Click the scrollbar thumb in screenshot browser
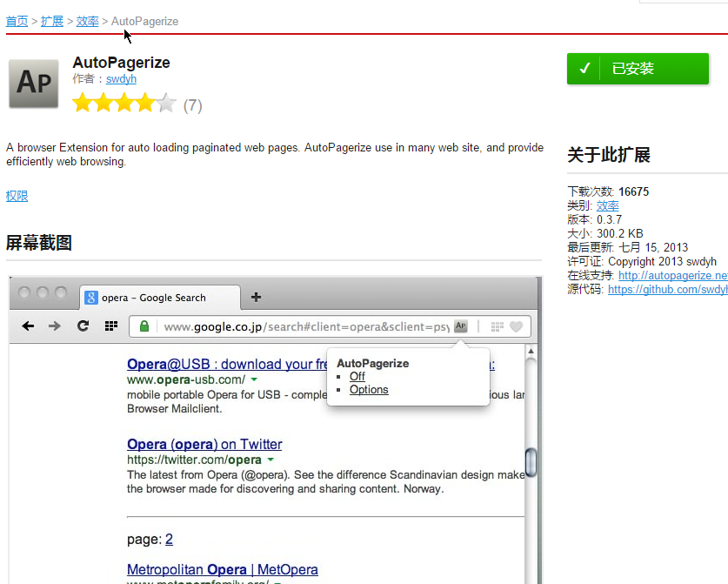The image size is (728, 584). tap(531, 462)
